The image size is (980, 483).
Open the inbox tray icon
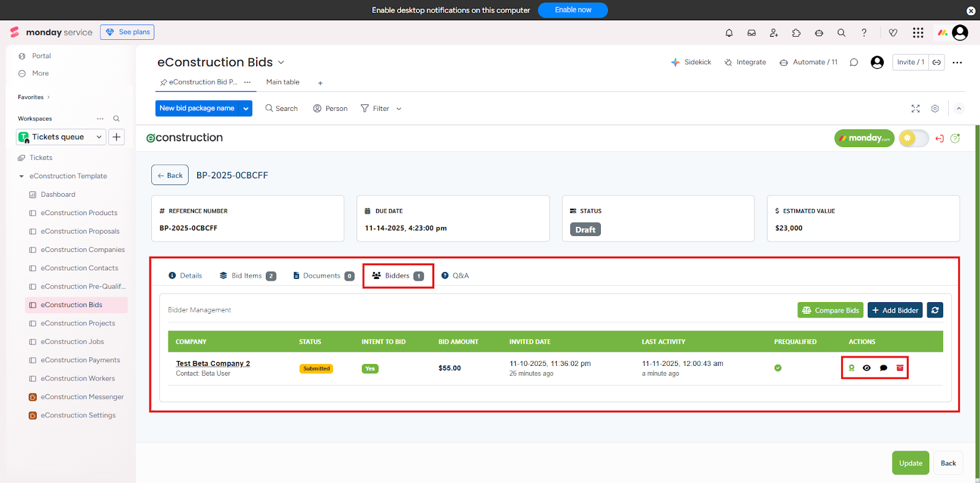[x=752, y=33]
